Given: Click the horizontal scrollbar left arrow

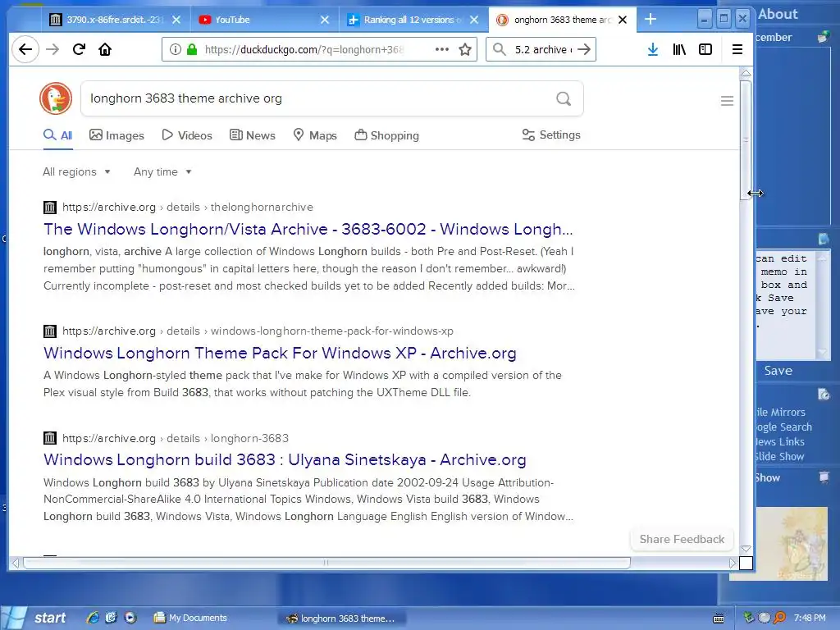Looking at the screenshot, I should 16,563.
